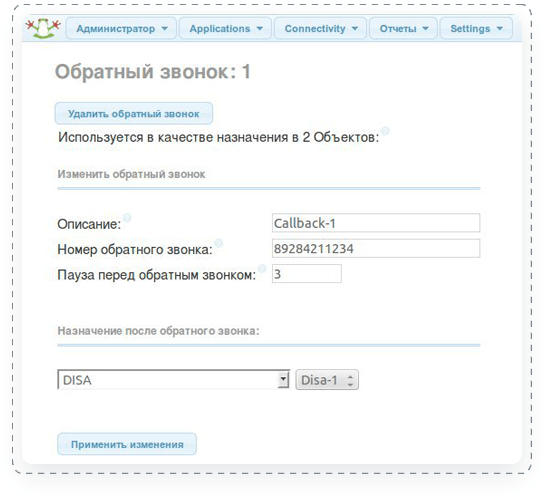Click stepper arrows on Disa-1 selector

tap(350, 380)
